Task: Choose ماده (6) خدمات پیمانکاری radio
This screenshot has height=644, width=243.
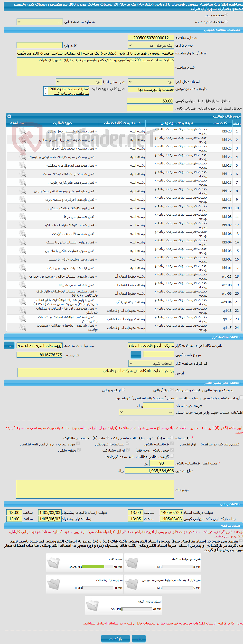Action: coord(108,437)
